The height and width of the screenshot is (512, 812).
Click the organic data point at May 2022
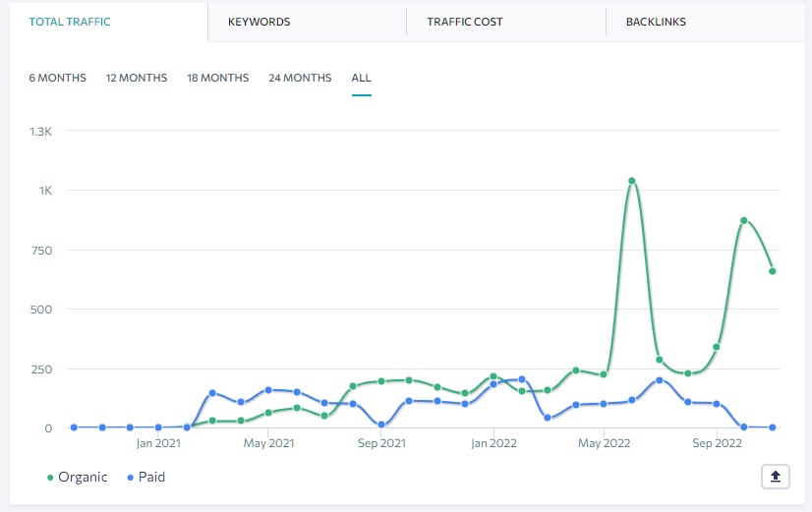point(604,374)
